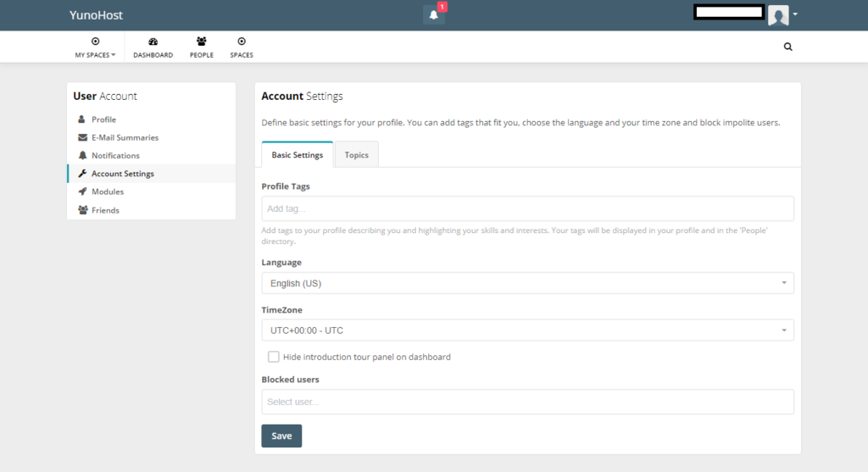868x472 pixels.
Task: Click the rocket icon beside Modules
Action: (x=82, y=192)
